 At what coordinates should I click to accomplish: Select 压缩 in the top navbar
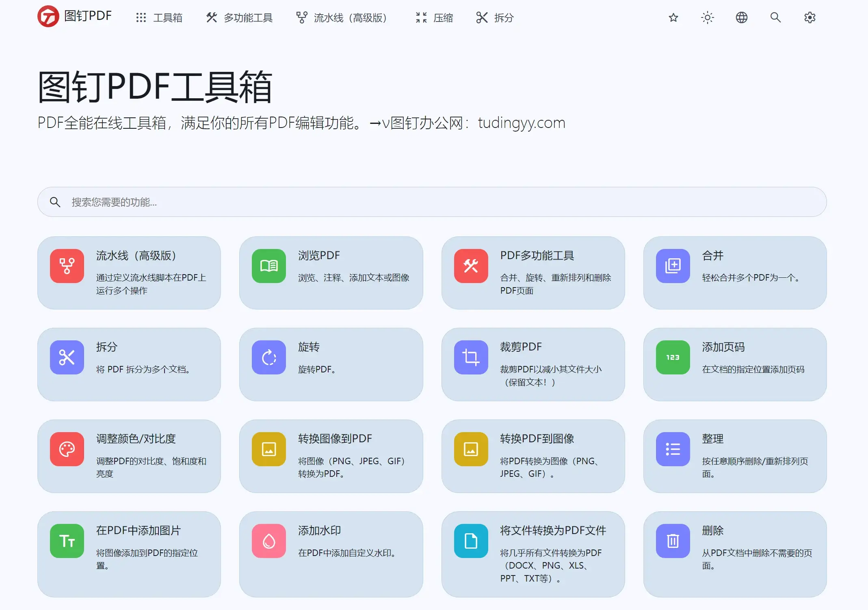click(434, 17)
